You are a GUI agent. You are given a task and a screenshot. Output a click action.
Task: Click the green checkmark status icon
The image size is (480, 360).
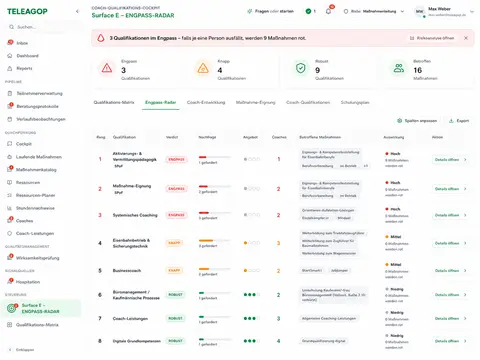point(308,11)
